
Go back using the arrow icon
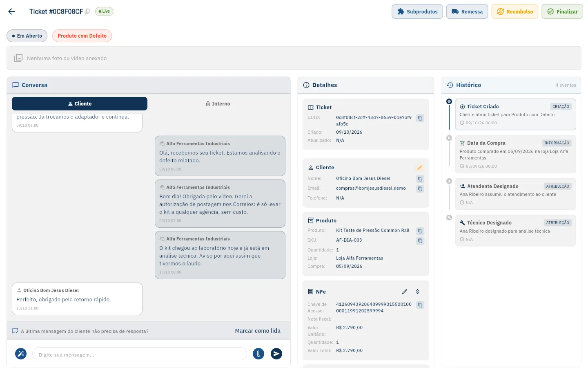(11, 11)
